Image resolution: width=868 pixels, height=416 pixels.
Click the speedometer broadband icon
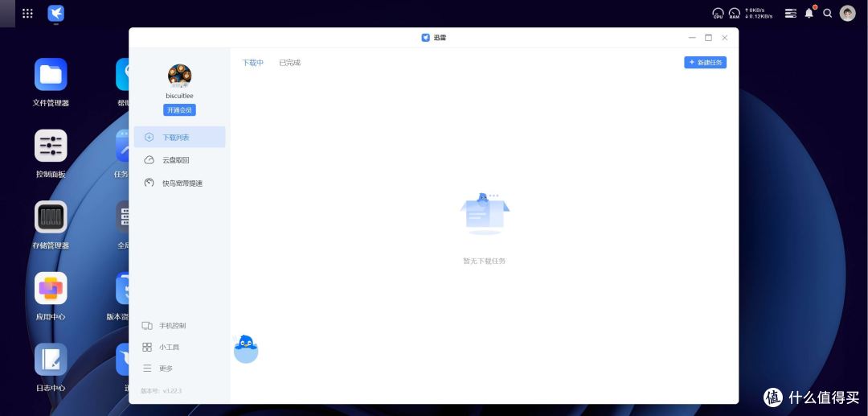pyautogui.click(x=149, y=182)
